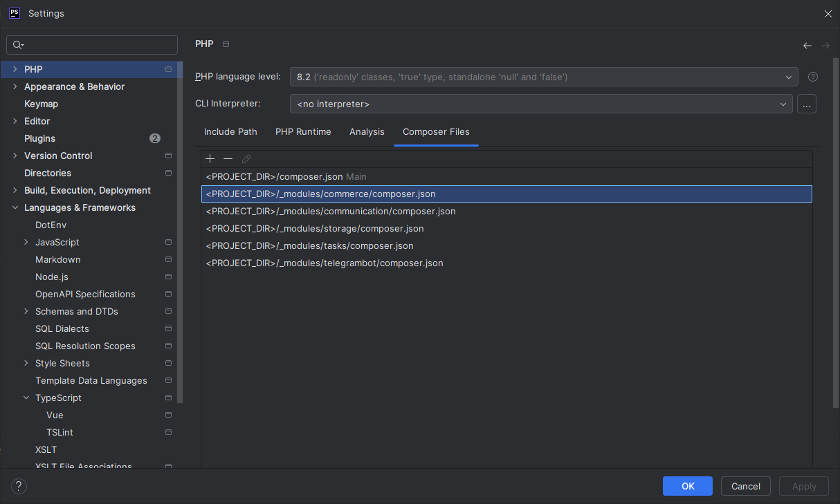Switch to the Include Path tab
This screenshot has height=504, width=840.
pos(230,132)
